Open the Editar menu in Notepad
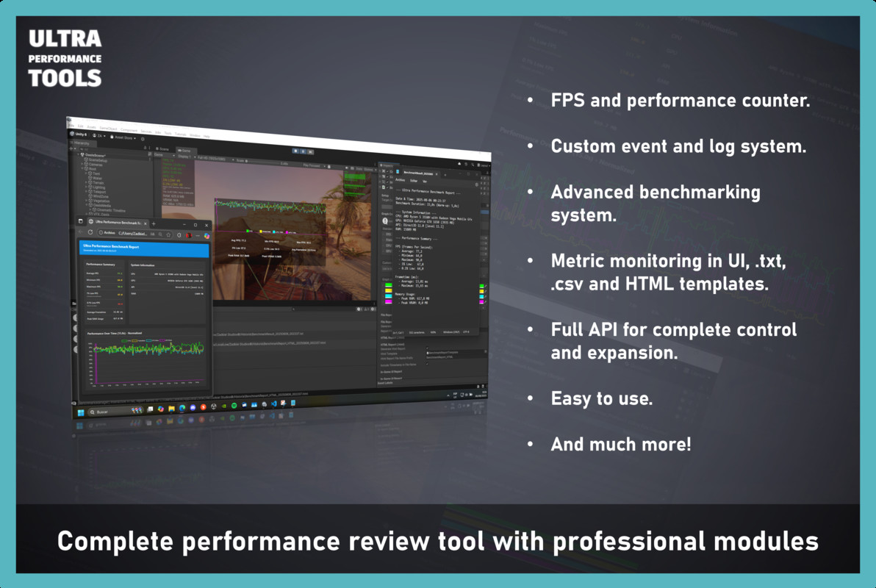 (x=414, y=181)
